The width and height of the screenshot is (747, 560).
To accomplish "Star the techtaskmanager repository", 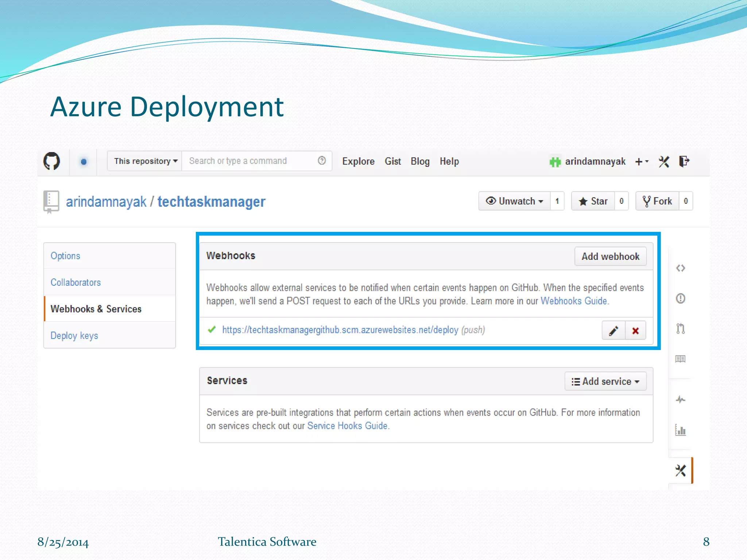I will [593, 201].
